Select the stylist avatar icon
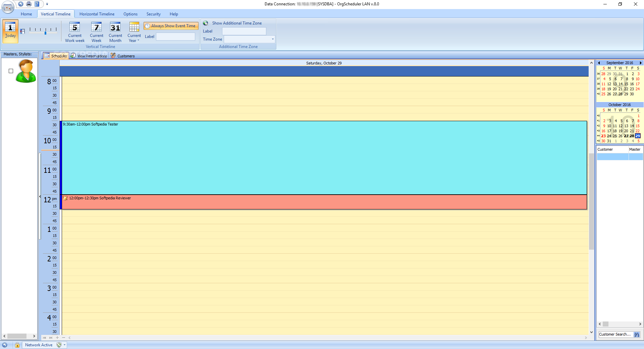Screen dimensions: 644x349 tap(26, 71)
